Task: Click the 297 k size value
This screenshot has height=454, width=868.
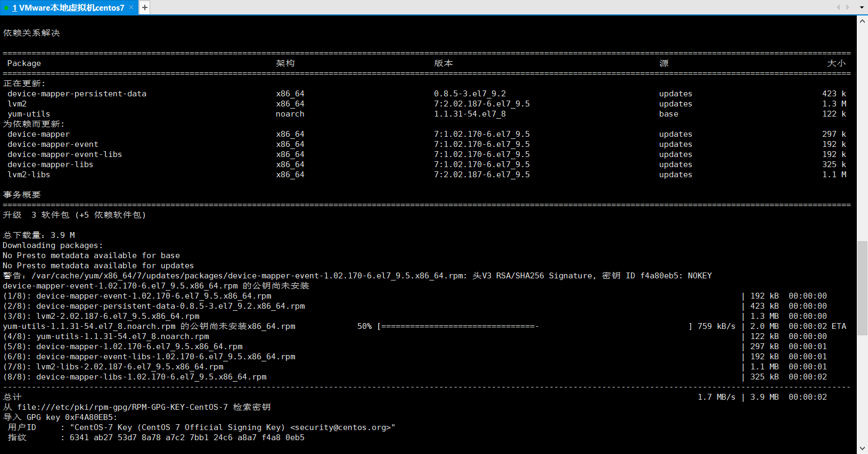Action: (834, 134)
